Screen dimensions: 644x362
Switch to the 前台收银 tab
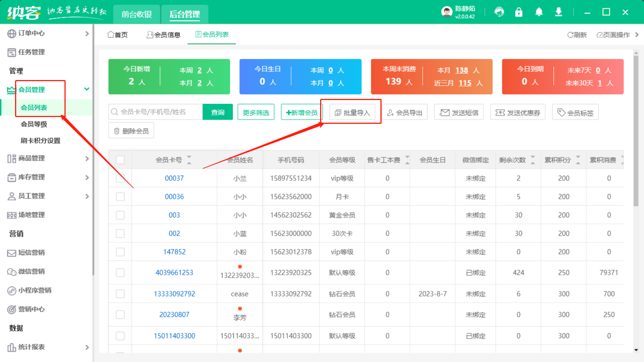tap(136, 14)
